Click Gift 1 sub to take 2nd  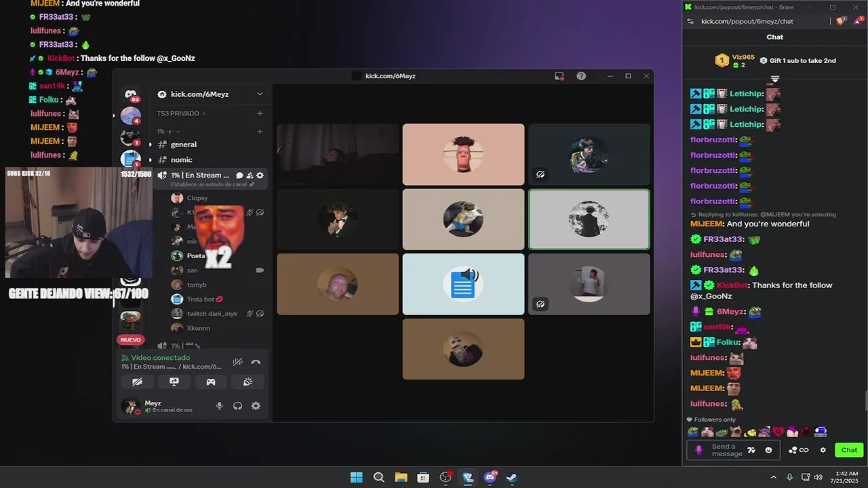point(798,60)
